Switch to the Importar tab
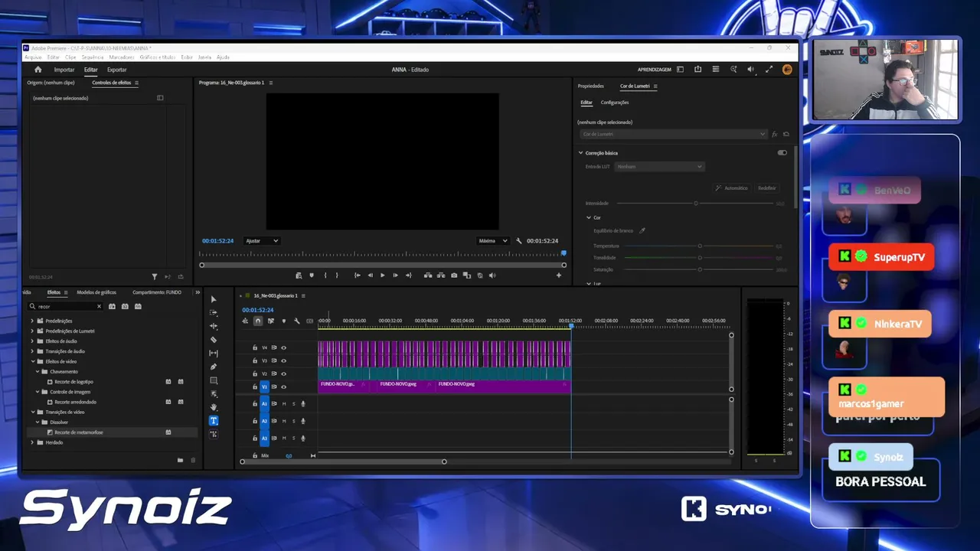Image resolution: width=980 pixels, height=551 pixels. coord(64,70)
